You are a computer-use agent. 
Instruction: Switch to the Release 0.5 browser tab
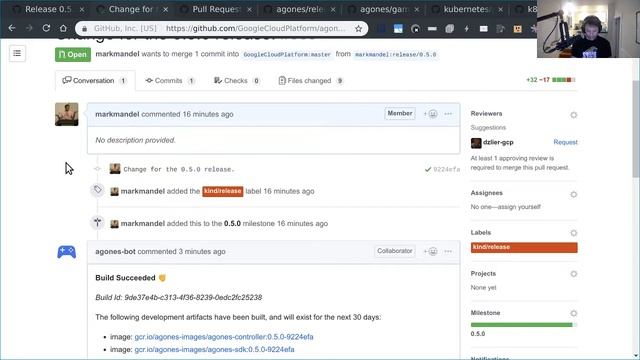click(x=48, y=9)
